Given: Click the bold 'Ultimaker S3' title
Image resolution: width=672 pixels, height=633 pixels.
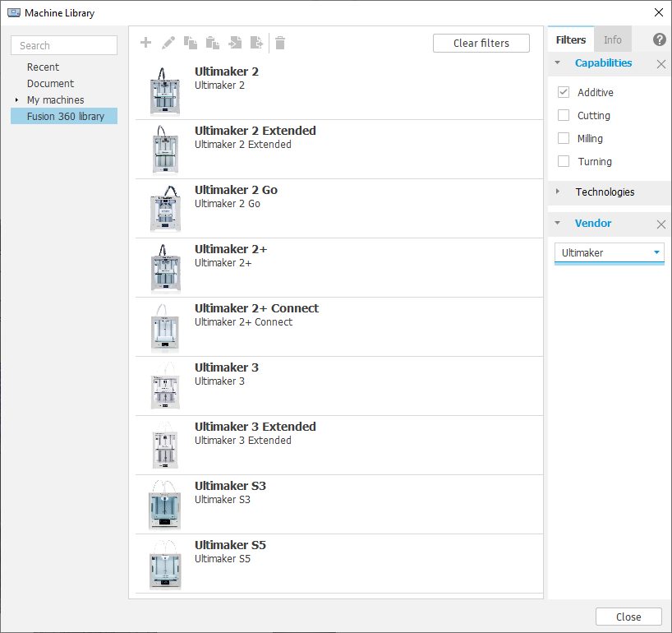Looking at the screenshot, I should click(x=230, y=486).
